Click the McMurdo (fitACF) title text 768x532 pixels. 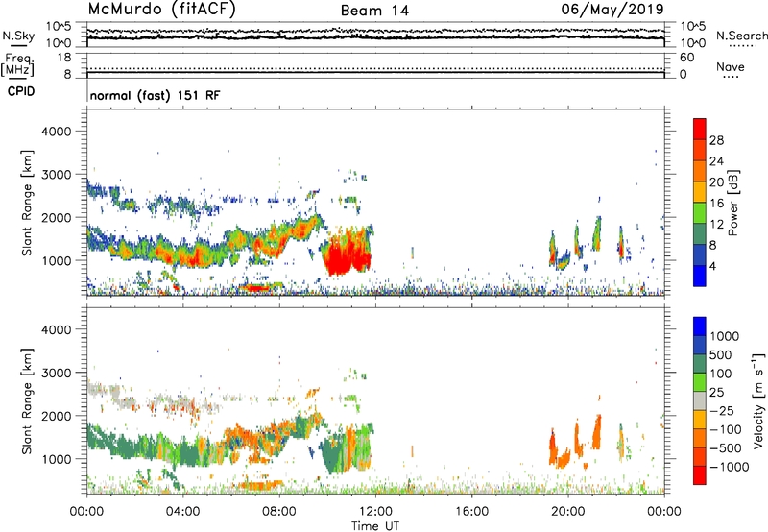tap(161, 10)
